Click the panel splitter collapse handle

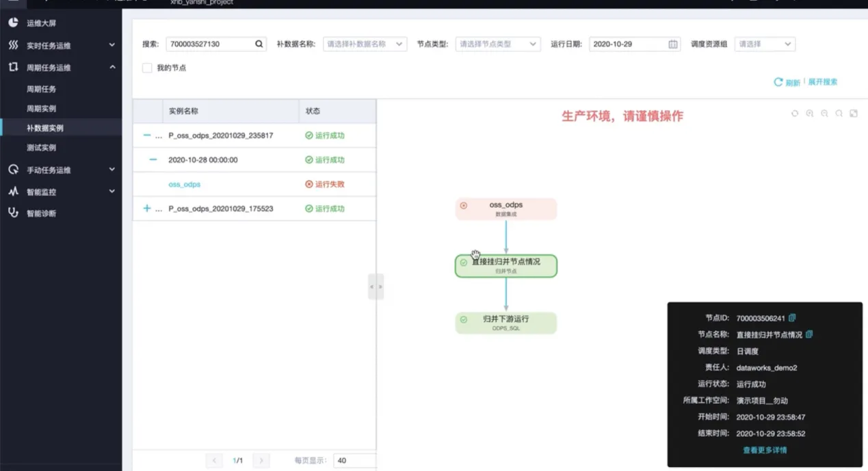pos(376,286)
